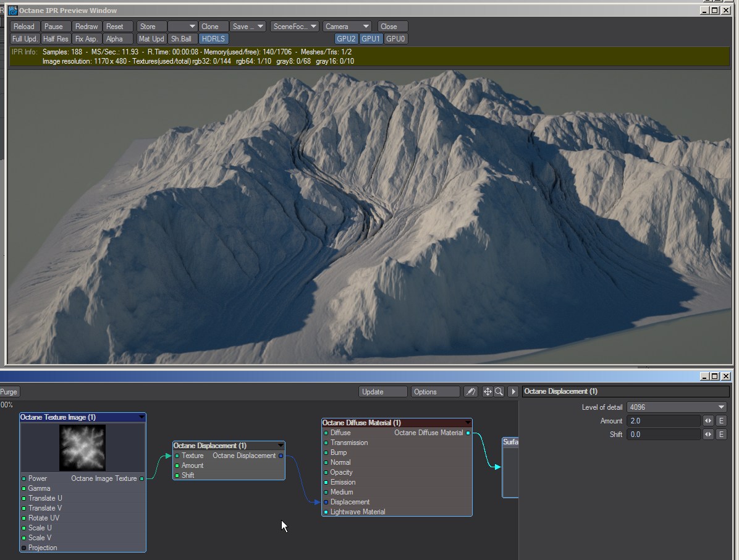
Task: Click the pan/move view icon in node editor
Action: pos(488,392)
